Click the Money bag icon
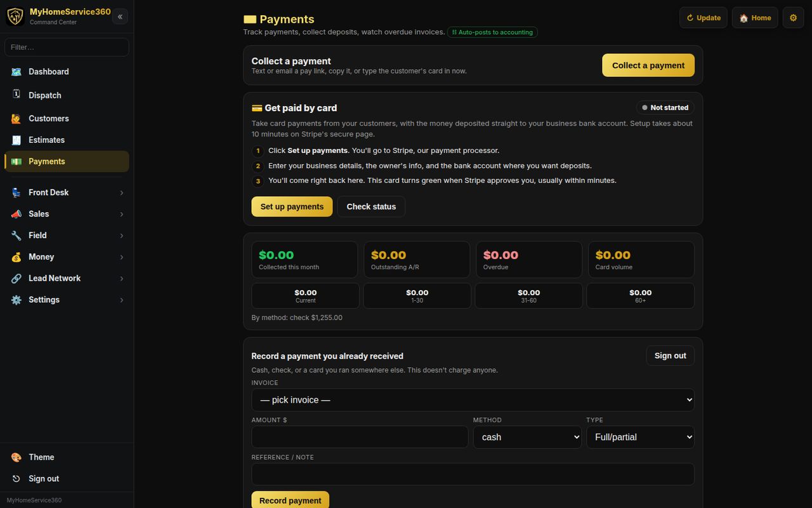Screen dimensions: 812x508 [x=16, y=257]
